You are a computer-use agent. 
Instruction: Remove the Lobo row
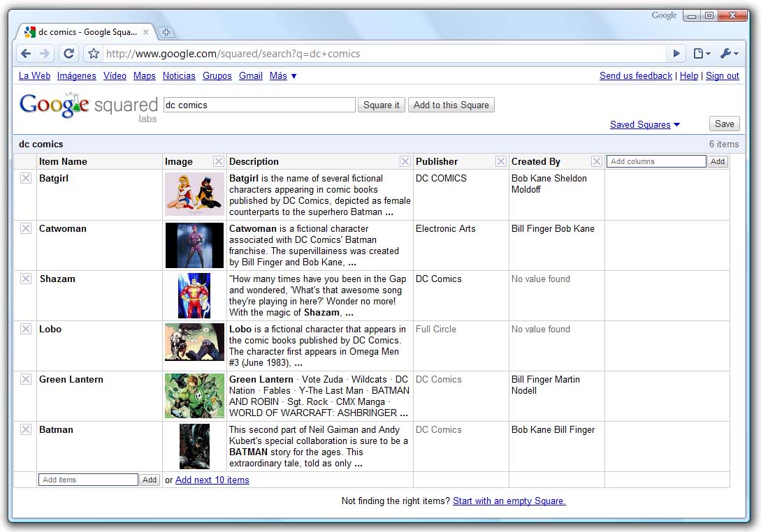click(x=26, y=329)
